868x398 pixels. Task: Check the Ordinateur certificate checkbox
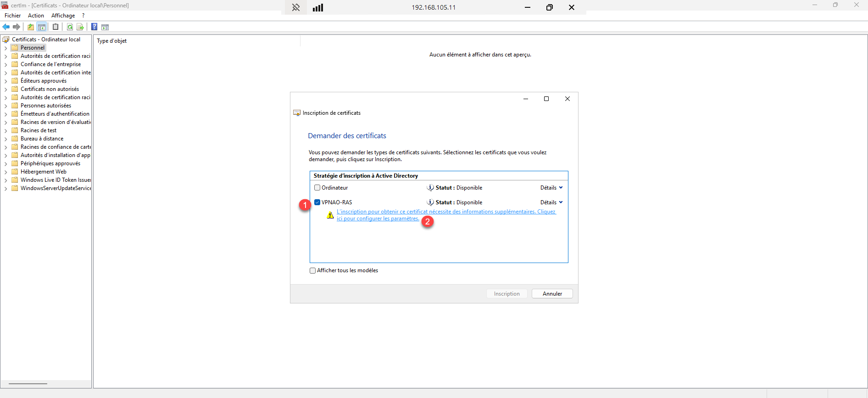[317, 188]
